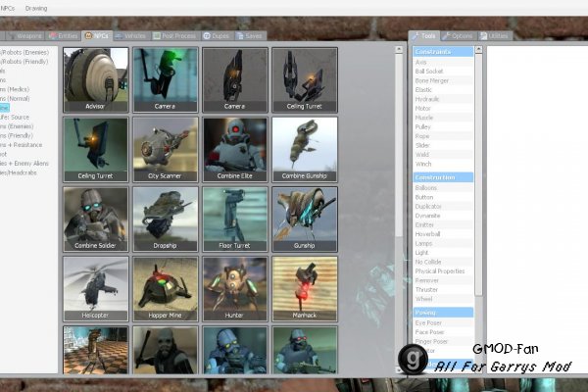Open the Robots (Enemies) NPC category

24,53
